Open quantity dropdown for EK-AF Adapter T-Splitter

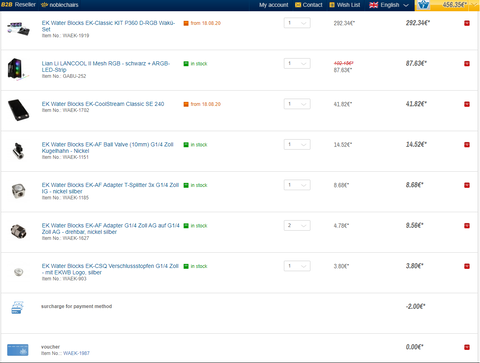(297, 185)
